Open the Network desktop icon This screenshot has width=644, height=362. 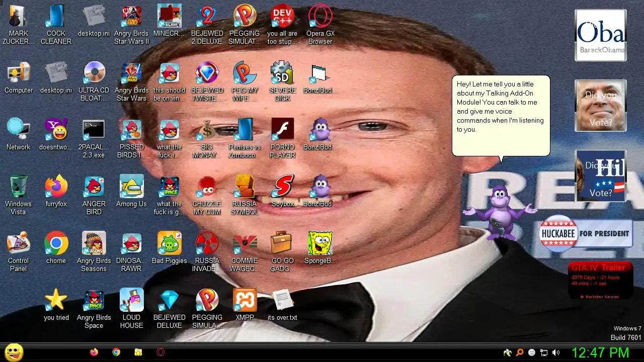coord(19,135)
